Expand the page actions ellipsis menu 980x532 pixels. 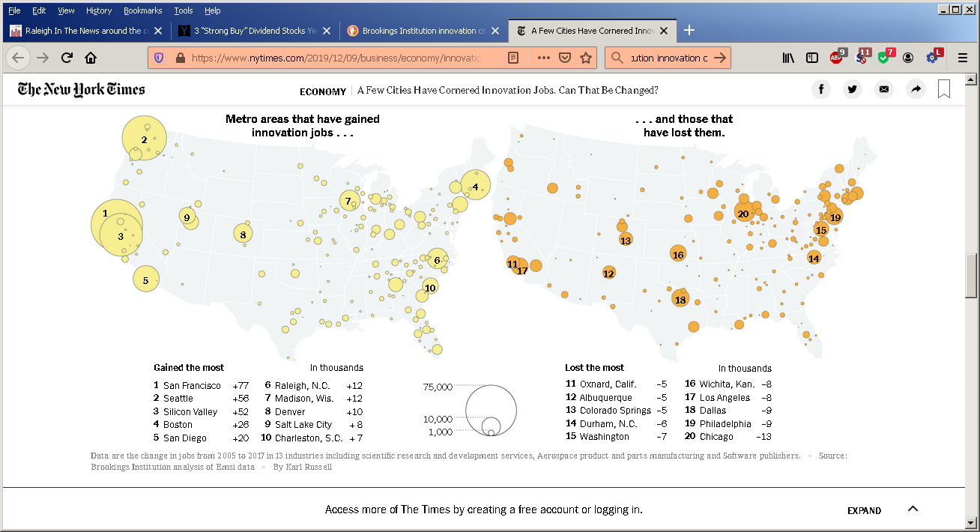[x=544, y=58]
